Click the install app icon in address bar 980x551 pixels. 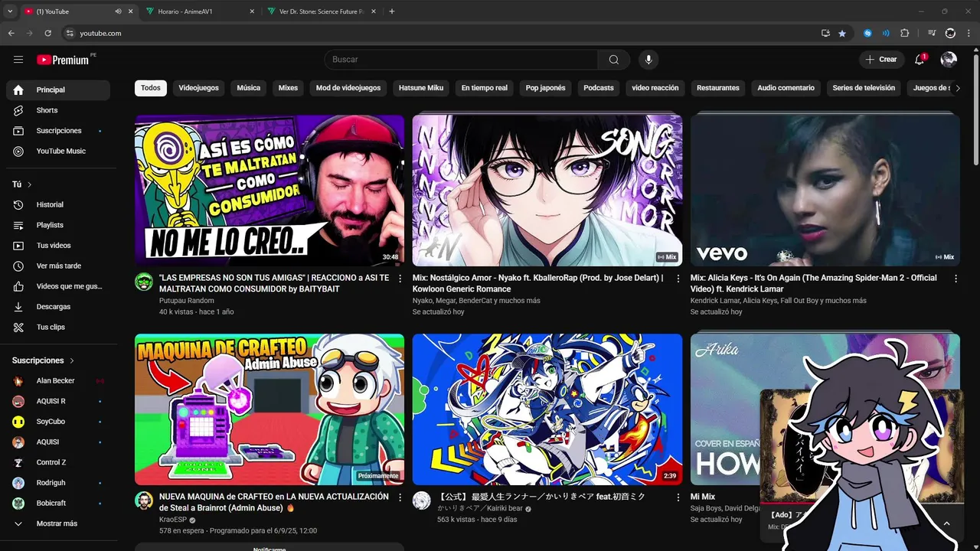825,33
